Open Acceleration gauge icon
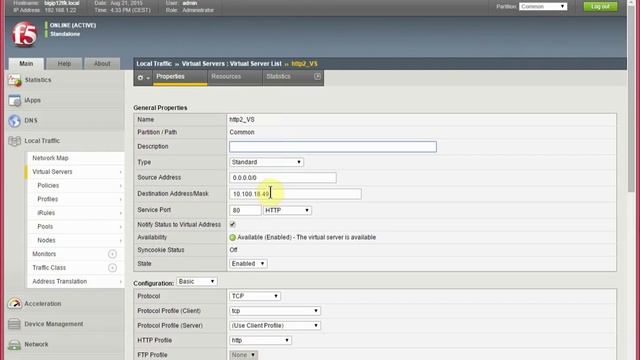The image size is (640, 360). (x=15, y=304)
